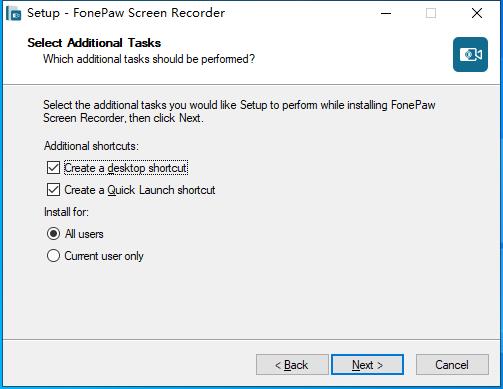The width and height of the screenshot is (503, 389).
Task: Minimize the FonePaw setup window
Action: (x=386, y=13)
